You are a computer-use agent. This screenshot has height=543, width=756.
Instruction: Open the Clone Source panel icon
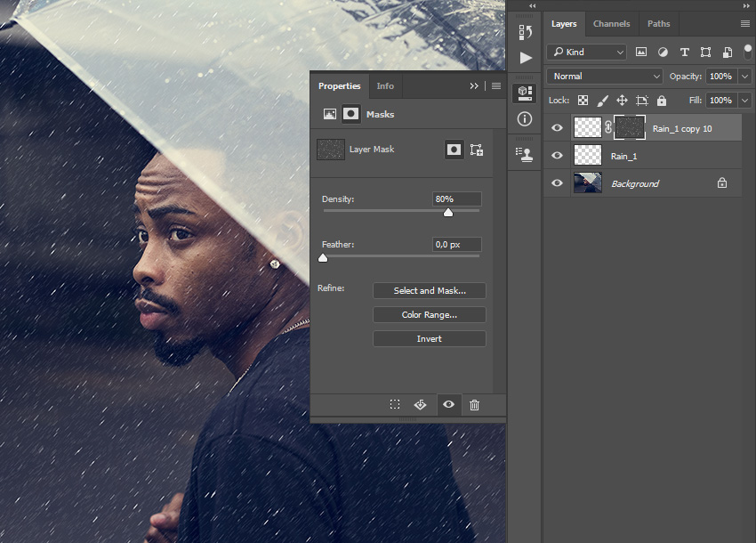click(524, 155)
